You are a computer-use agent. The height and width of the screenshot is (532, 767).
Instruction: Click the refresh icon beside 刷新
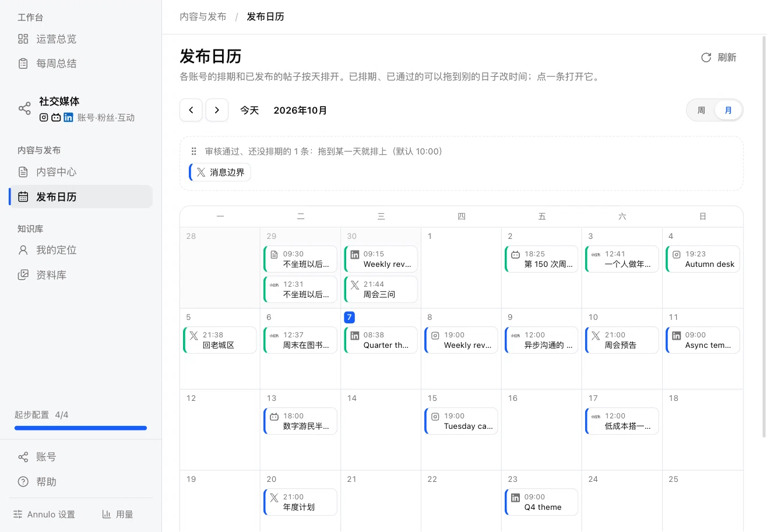[706, 57]
